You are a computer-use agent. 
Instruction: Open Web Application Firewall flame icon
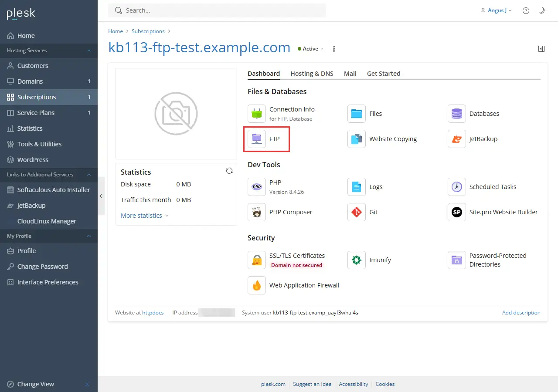click(257, 285)
